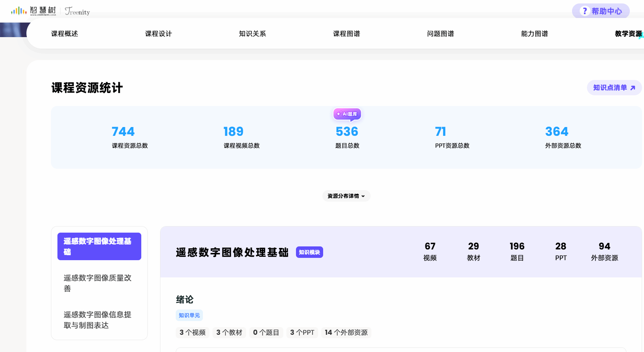The width and height of the screenshot is (644, 352).
Task: Select the 教学资源 tab
Action: click(628, 34)
